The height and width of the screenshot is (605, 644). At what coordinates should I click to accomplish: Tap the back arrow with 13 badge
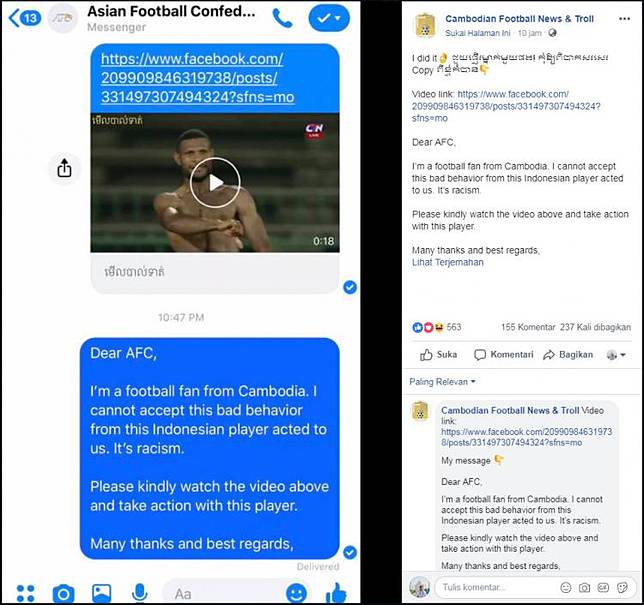pos(25,18)
